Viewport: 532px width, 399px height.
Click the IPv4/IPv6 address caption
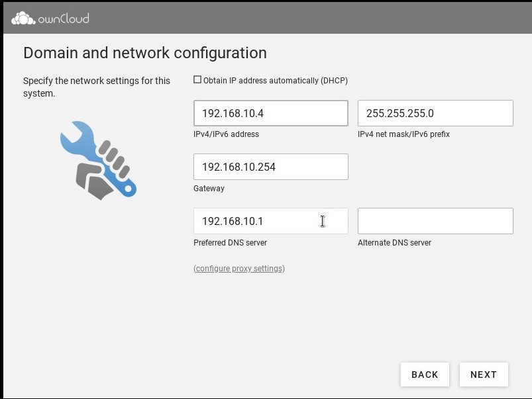tap(226, 134)
